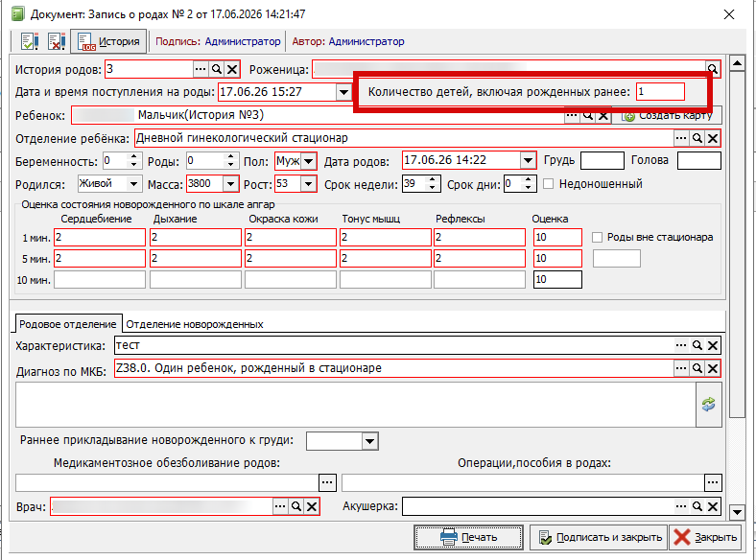Image resolution: width=756 pixels, height=560 pixels.
Task: Switch to Родовое отделение tab
Action: click(68, 324)
